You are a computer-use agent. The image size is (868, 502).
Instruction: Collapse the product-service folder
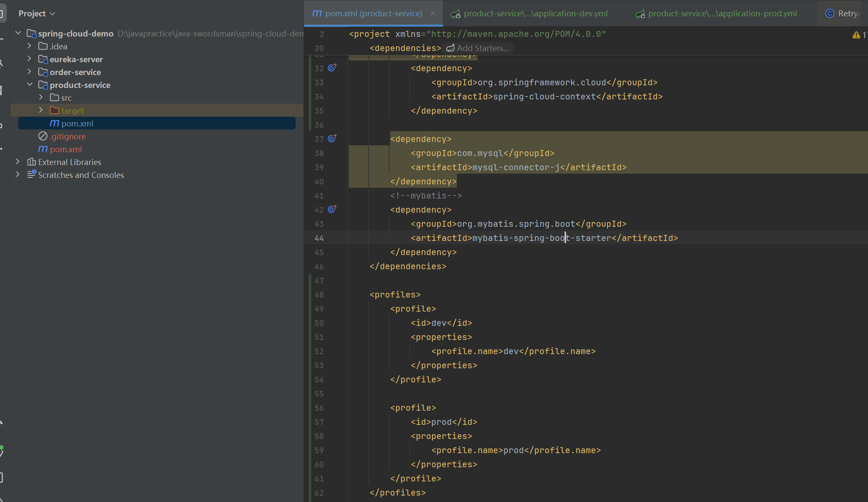click(x=30, y=84)
